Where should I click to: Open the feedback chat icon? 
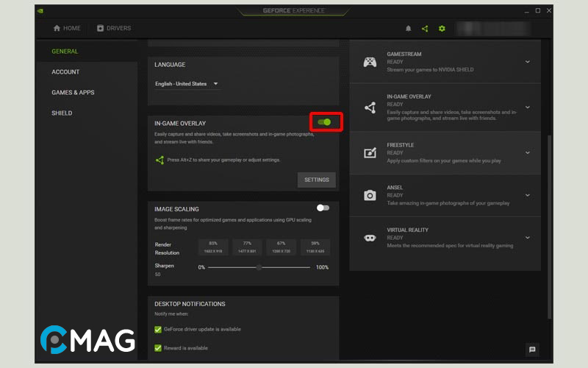tap(532, 350)
